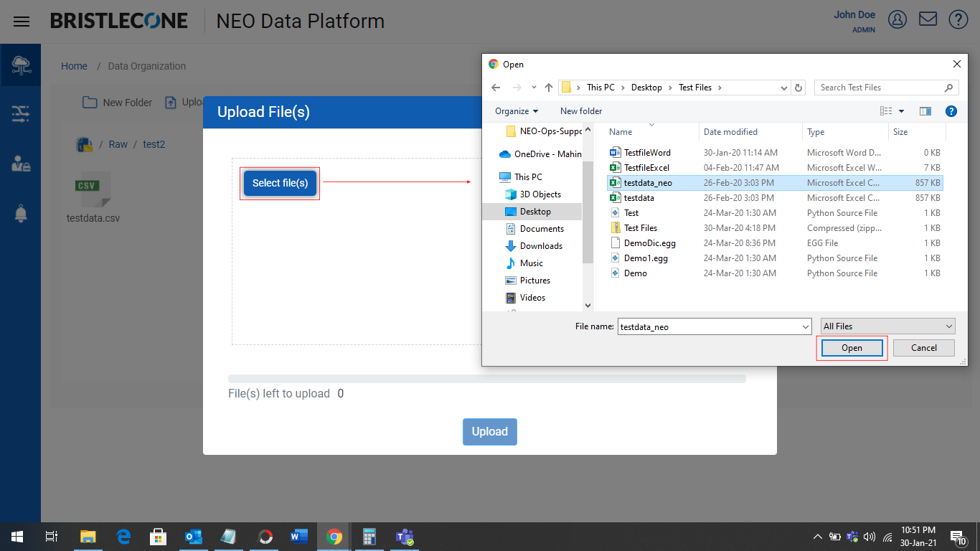
Task: Go to the test2 breadcrumb folder
Action: [154, 144]
